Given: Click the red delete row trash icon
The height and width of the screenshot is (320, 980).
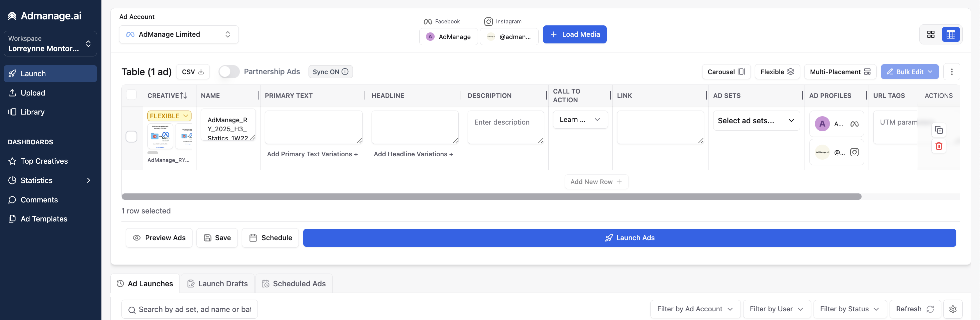Looking at the screenshot, I should coord(939,146).
